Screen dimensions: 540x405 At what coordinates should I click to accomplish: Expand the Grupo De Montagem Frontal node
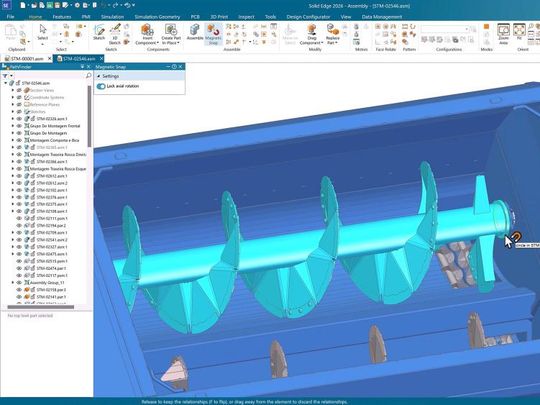[13, 126]
